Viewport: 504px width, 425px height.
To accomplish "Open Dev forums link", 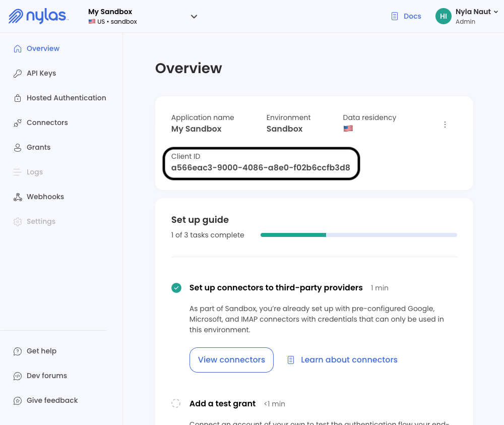I will pos(47,376).
